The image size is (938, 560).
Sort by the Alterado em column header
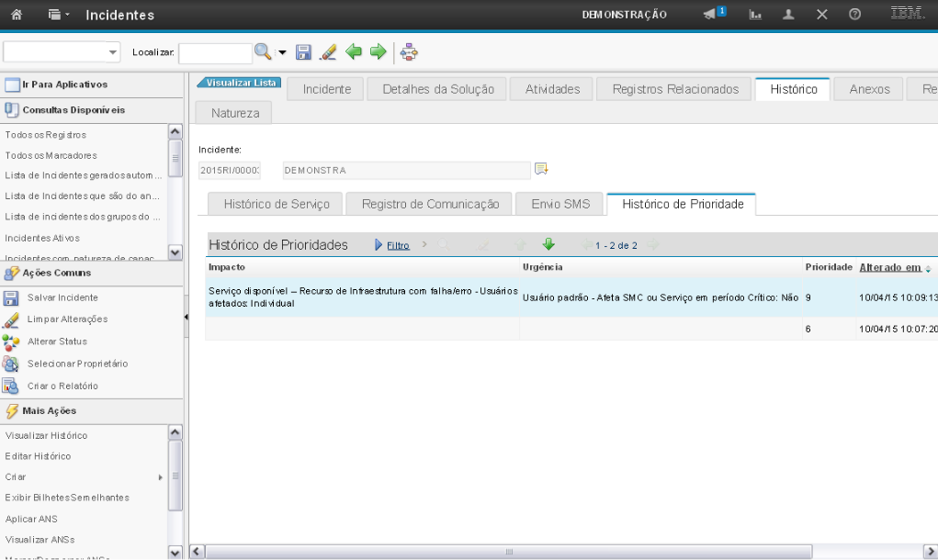[889, 267]
